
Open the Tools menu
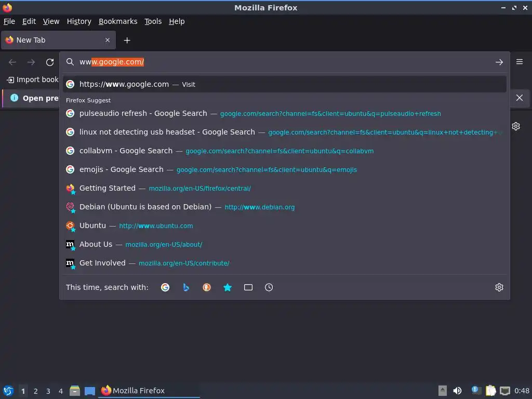click(x=153, y=21)
